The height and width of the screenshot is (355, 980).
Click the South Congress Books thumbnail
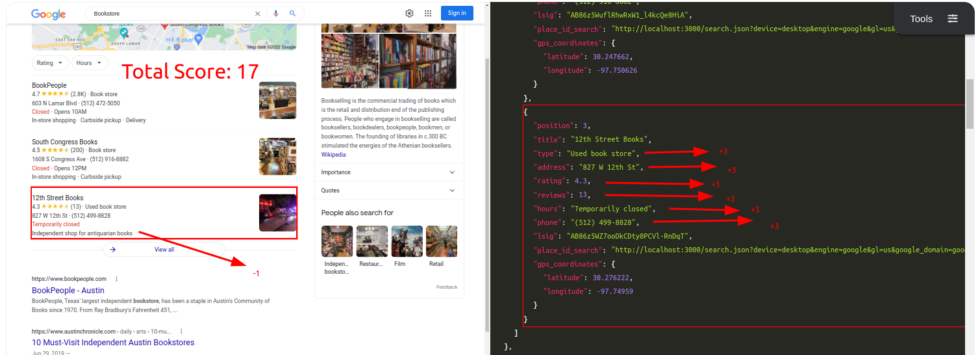277,157
